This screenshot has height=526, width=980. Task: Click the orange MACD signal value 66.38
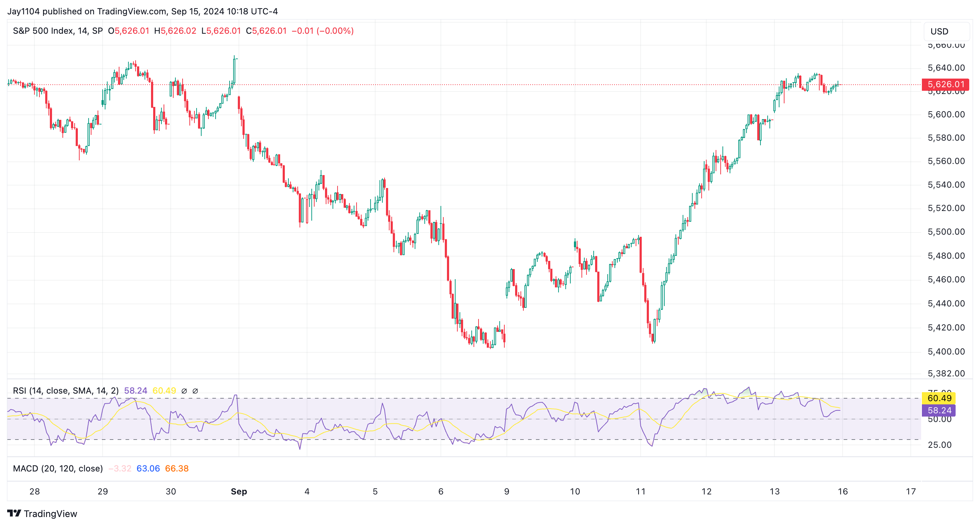176,469
